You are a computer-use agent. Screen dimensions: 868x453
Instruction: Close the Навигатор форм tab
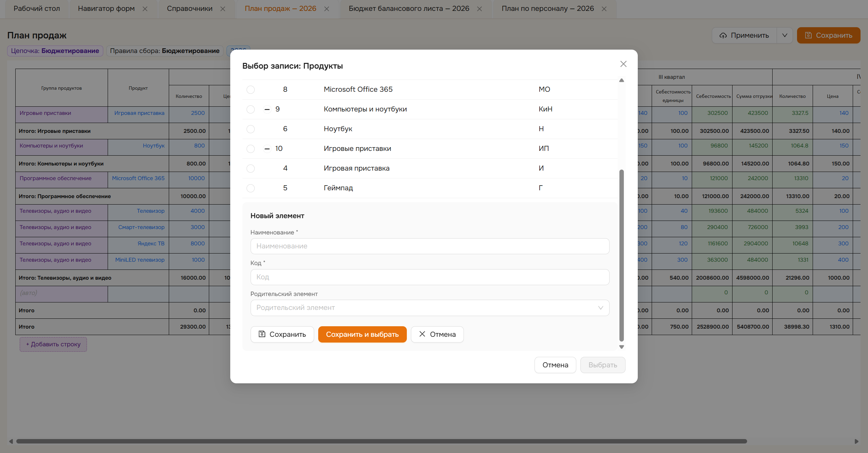click(x=145, y=9)
